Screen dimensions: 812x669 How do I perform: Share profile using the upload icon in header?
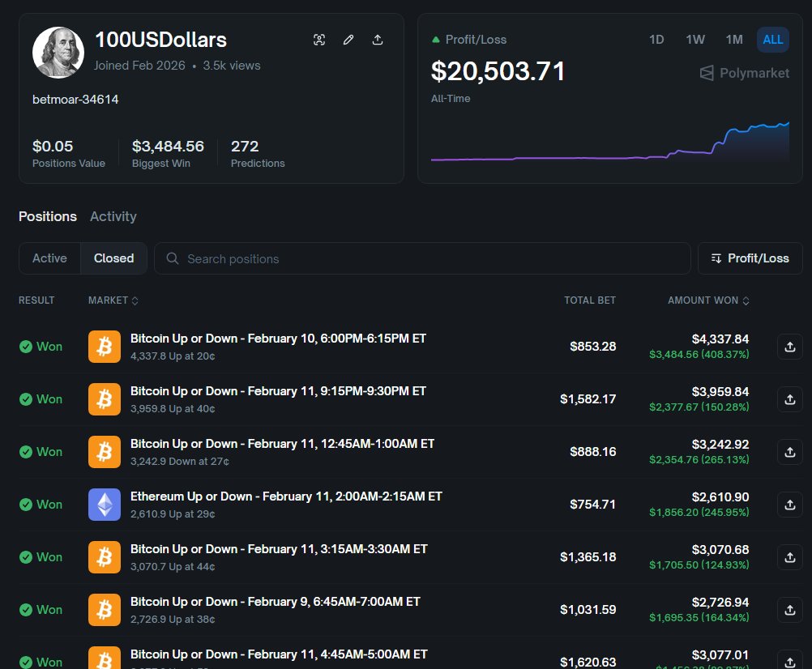378,40
